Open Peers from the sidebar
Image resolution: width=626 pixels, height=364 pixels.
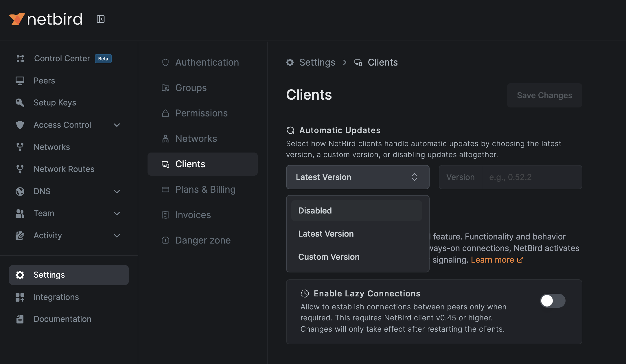coord(44,81)
